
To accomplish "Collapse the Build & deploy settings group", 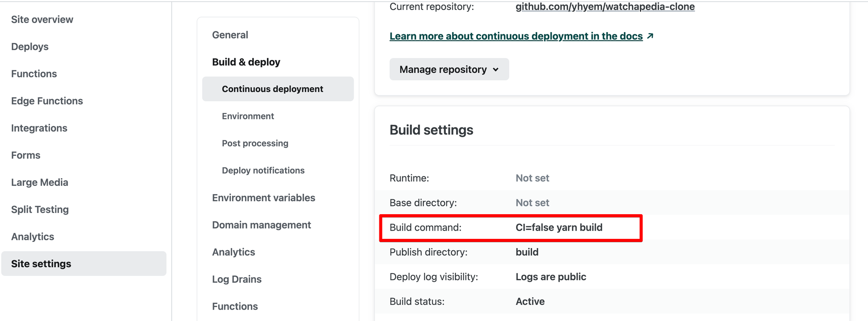I will pyautogui.click(x=246, y=62).
